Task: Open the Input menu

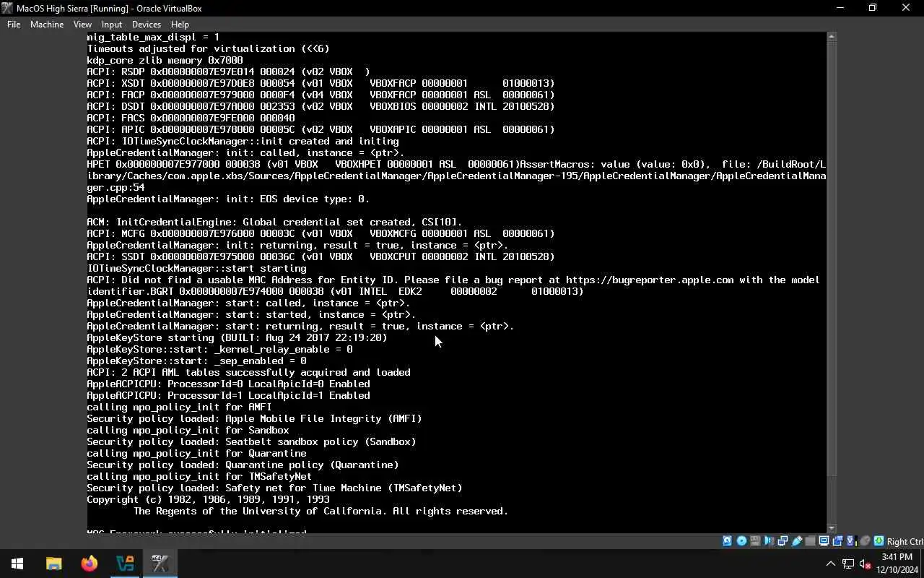Action: click(x=112, y=24)
